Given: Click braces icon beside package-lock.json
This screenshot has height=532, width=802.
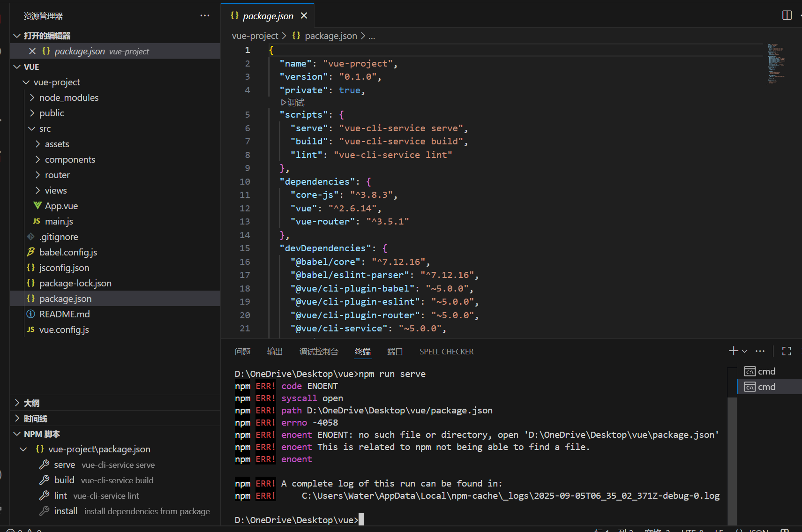Looking at the screenshot, I should point(31,283).
